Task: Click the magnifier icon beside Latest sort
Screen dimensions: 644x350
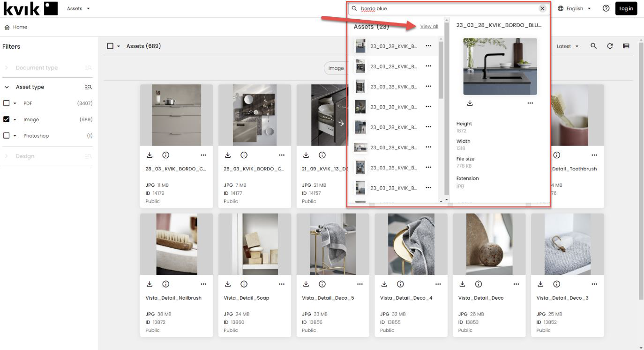Action: coord(593,46)
